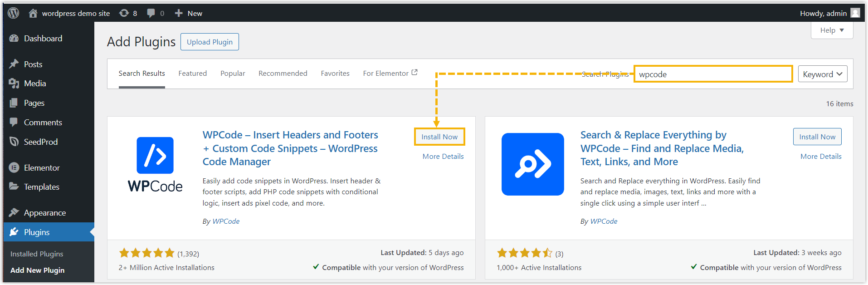Open the SeedProd sidebar menu
868x285 pixels.
tap(41, 142)
